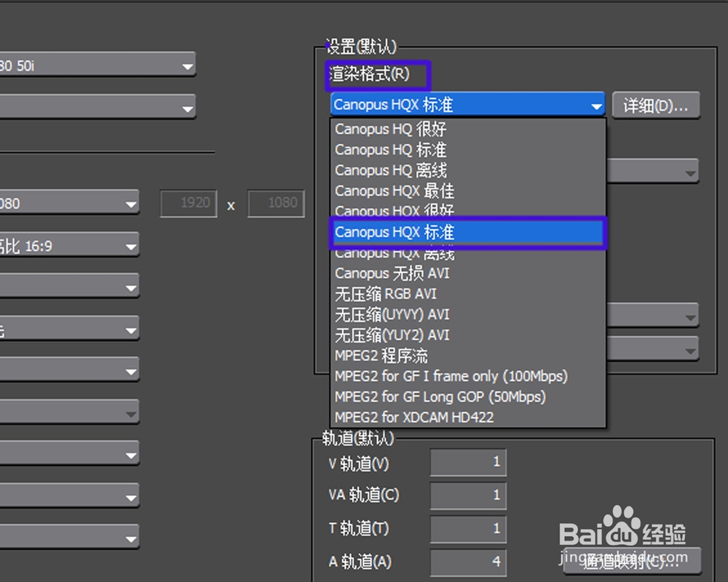
Task: Open the 50i frame rate dropdown
Action: point(98,65)
